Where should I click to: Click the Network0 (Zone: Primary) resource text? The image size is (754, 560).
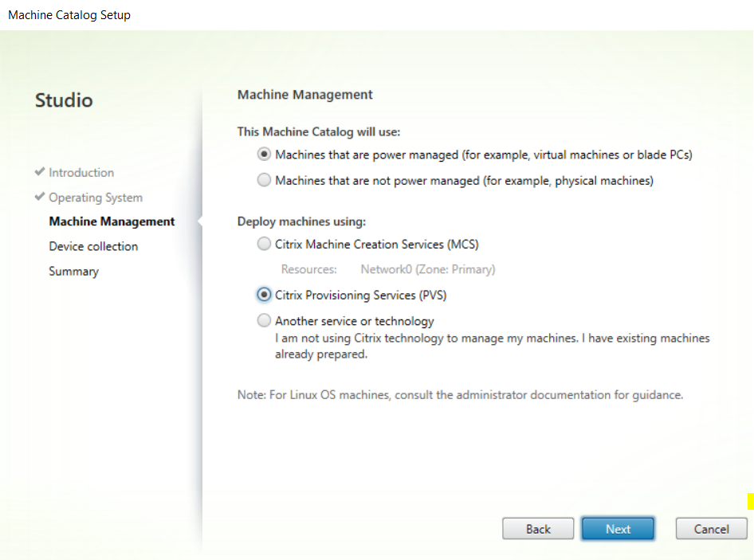click(x=428, y=269)
